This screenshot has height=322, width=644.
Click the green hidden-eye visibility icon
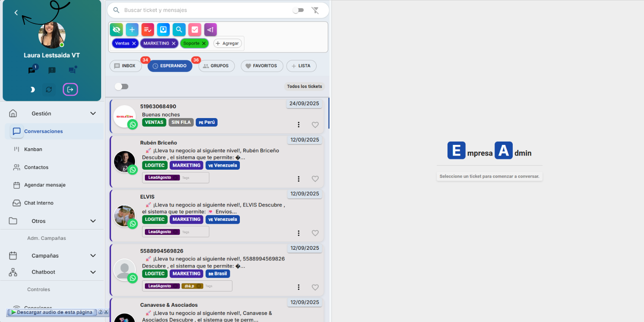pos(116,30)
